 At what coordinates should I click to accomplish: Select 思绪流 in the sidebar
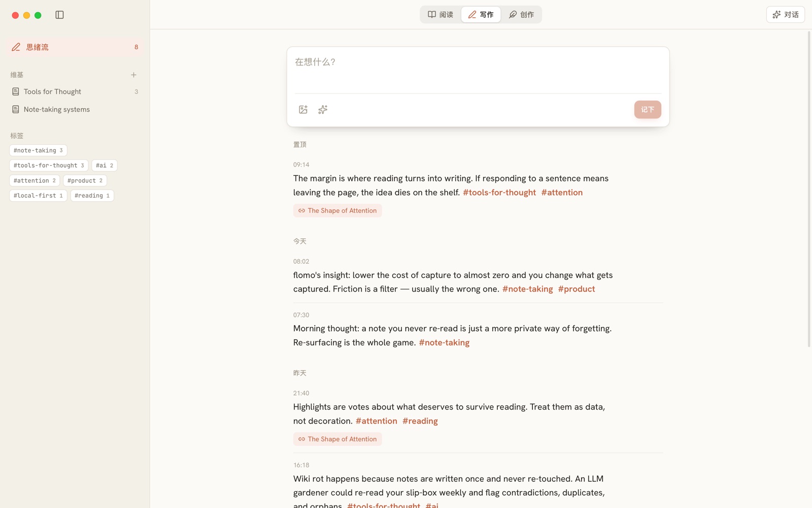(75, 47)
